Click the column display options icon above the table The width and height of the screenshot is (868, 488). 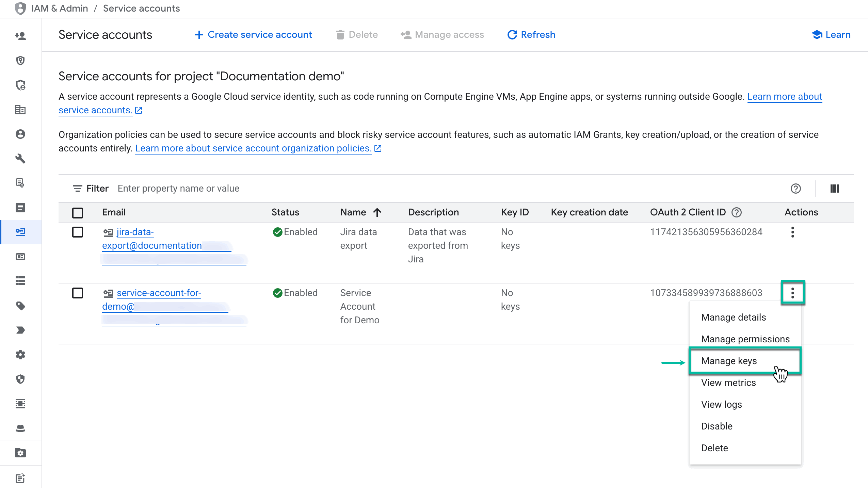coord(835,188)
